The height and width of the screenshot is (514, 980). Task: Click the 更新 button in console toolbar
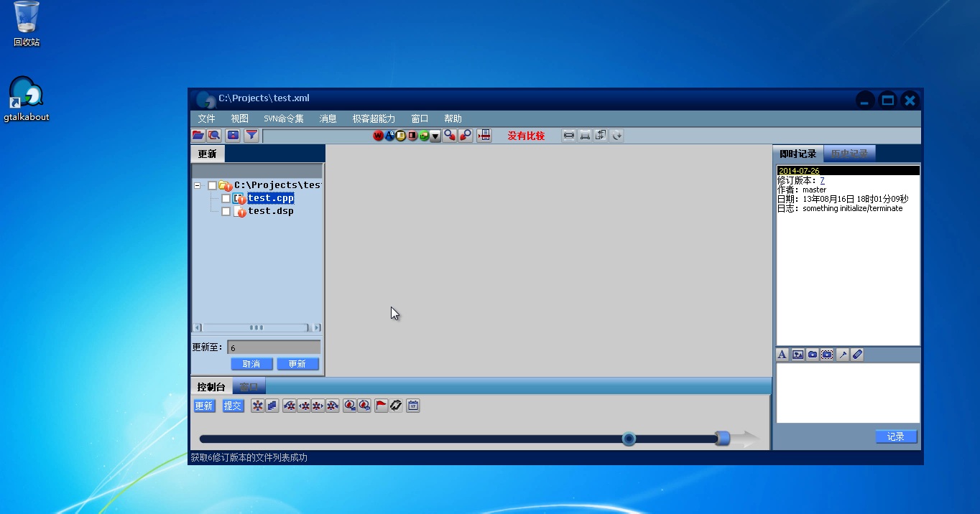click(x=204, y=406)
